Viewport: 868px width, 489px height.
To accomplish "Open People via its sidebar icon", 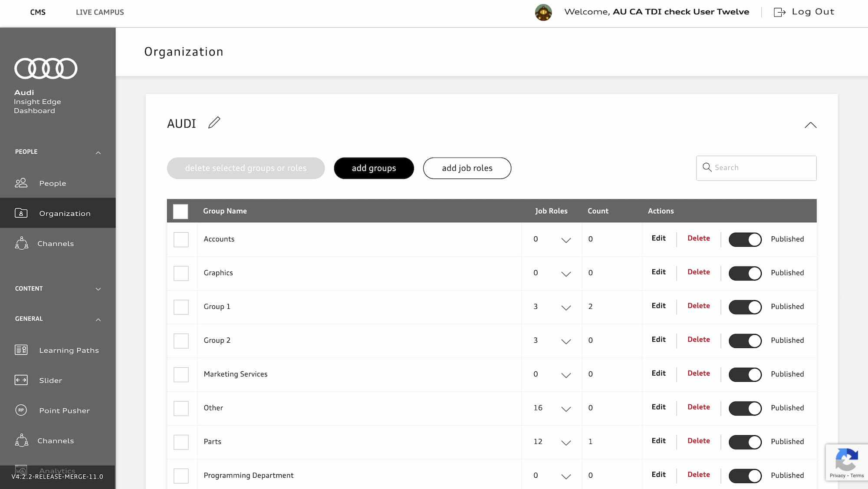I will (21, 183).
